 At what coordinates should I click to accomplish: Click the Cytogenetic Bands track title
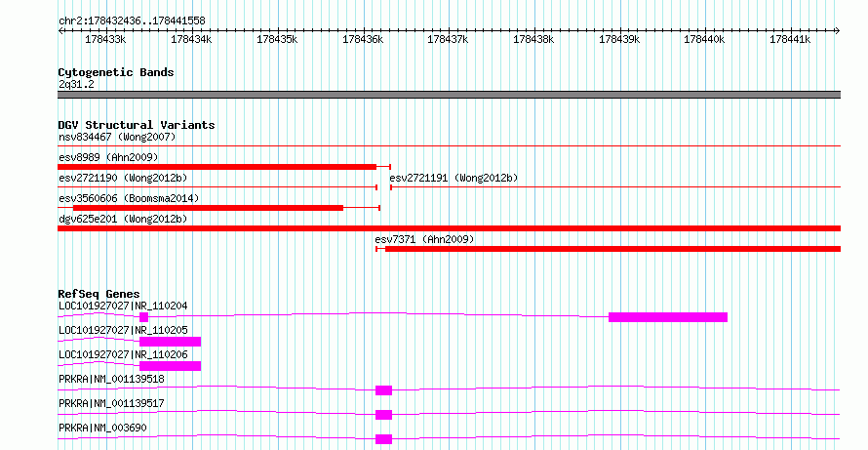pos(116,72)
